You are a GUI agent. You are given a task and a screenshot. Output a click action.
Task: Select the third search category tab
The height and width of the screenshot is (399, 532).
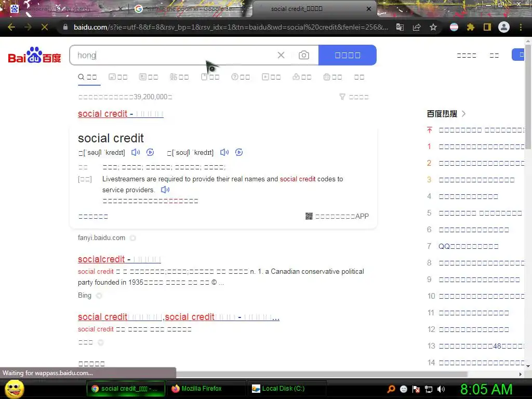149,77
